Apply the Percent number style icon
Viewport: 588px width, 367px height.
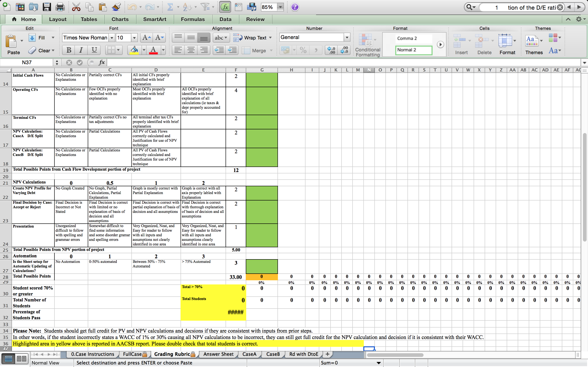coord(303,50)
